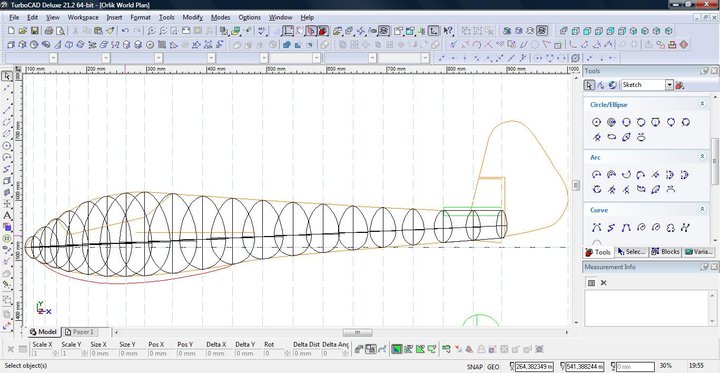
Task: Click the Save diskette icon
Action: coord(34,31)
